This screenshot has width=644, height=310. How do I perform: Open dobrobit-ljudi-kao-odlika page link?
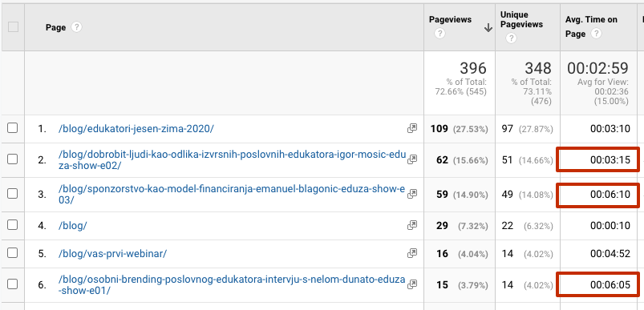(x=232, y=160)
